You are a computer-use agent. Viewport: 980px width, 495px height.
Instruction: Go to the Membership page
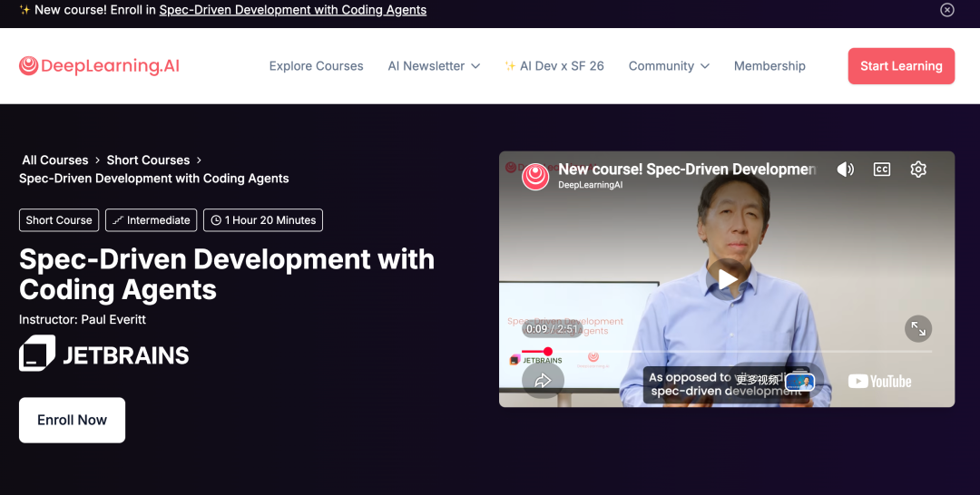pyautogui.click(x=769, y=66)
